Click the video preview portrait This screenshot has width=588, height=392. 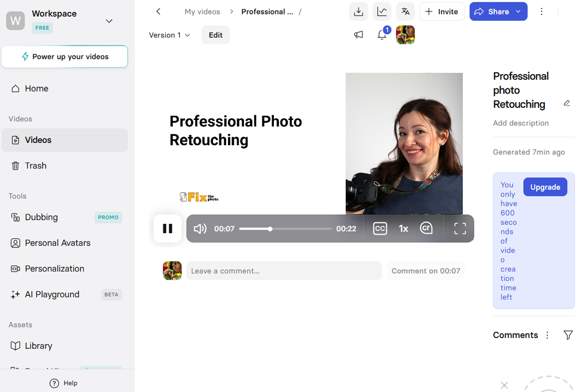click(x=404, y=143)
